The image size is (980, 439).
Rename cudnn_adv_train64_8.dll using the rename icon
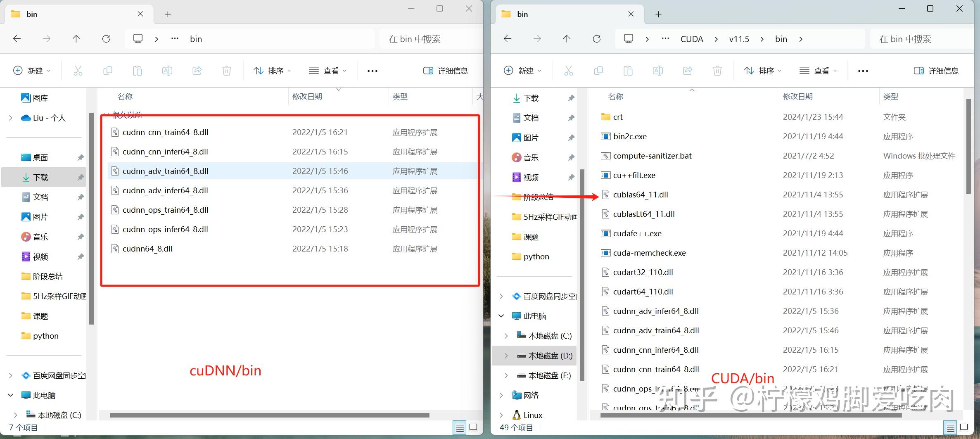tap(167, 70)
